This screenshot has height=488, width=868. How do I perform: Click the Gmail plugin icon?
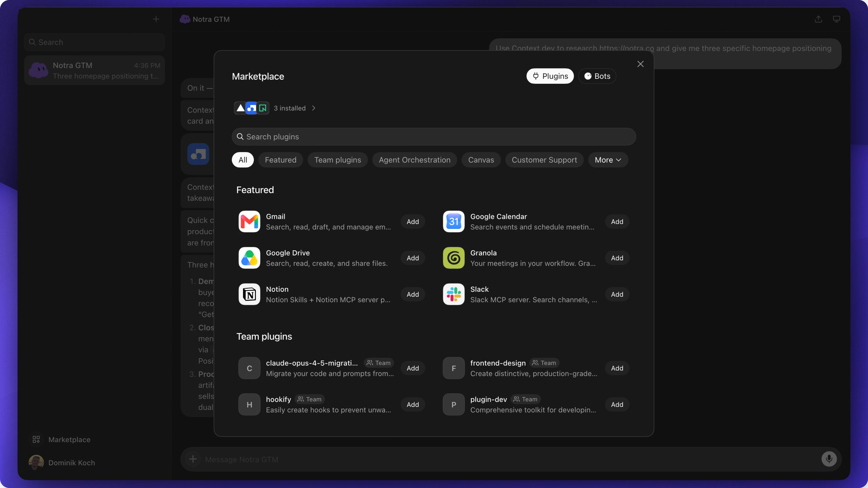[x=249, y=222]
